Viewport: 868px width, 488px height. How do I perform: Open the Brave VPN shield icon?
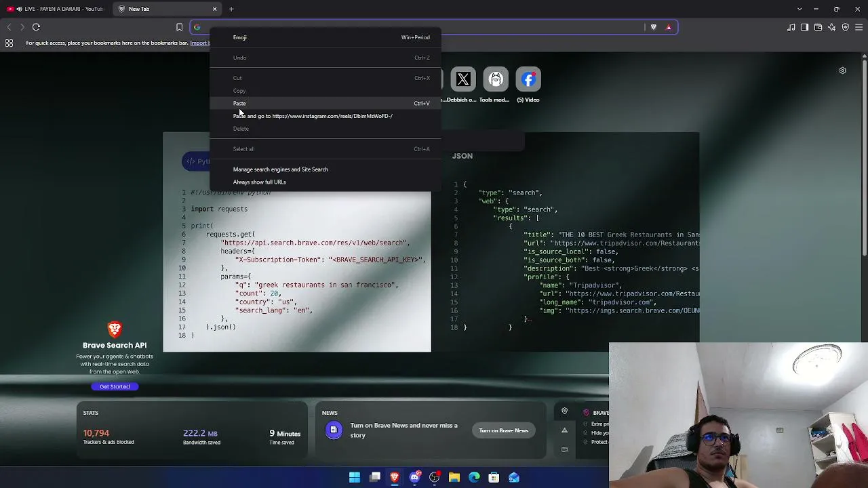[x=846, y=27]
